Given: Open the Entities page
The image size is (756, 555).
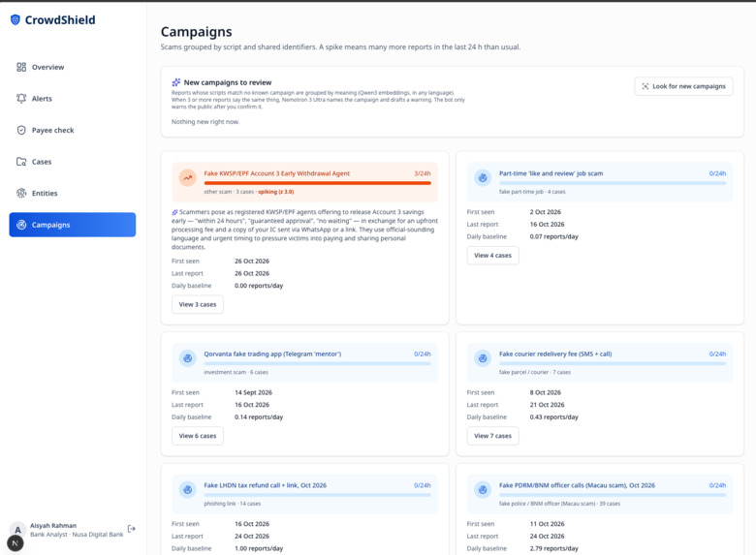Looking at the screenshot, I should click(73, 193).
